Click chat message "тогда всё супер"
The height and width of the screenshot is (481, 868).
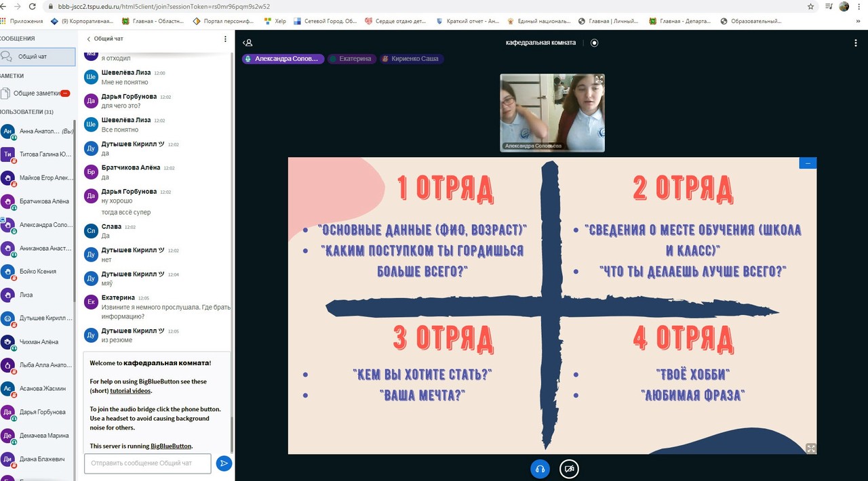coord(126,212)
